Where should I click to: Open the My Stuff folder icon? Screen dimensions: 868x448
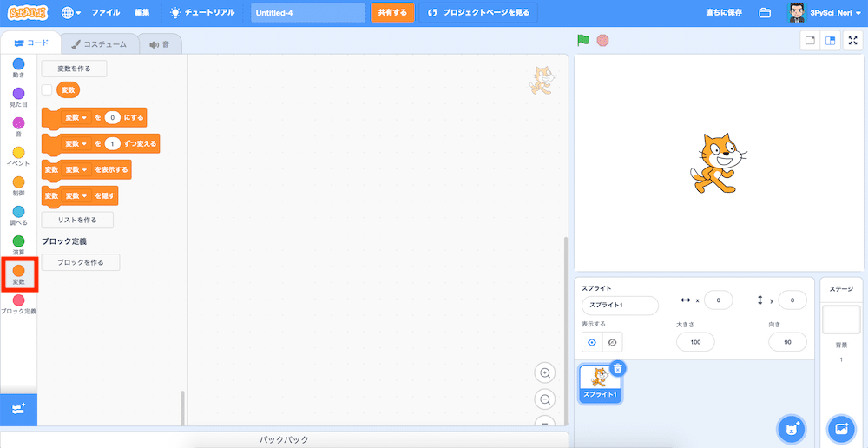click(765, 12)
